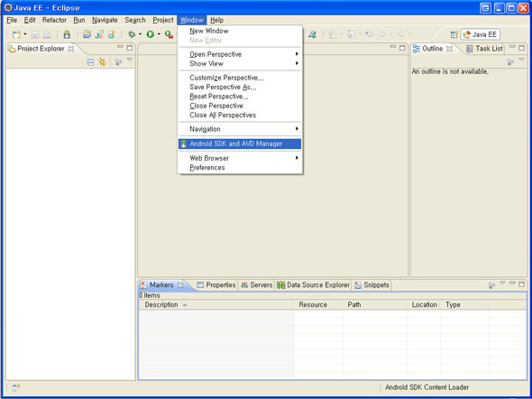532x399 pixels.
Task: Expand the Show View submenu
Action: click(x=240, y=63)
